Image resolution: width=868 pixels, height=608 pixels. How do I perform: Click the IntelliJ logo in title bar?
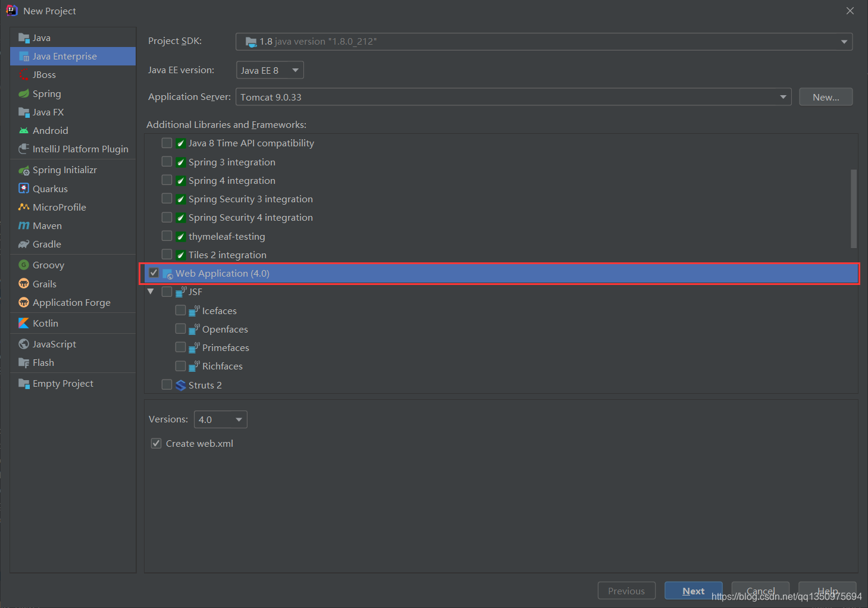point(12,11)
